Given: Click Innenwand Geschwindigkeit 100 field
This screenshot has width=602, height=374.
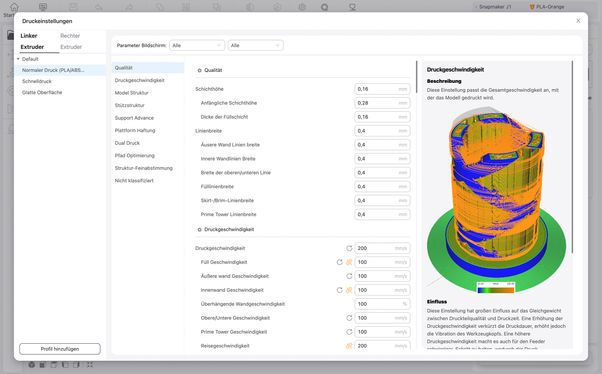Looking at the screenshot, I should 382,290.
